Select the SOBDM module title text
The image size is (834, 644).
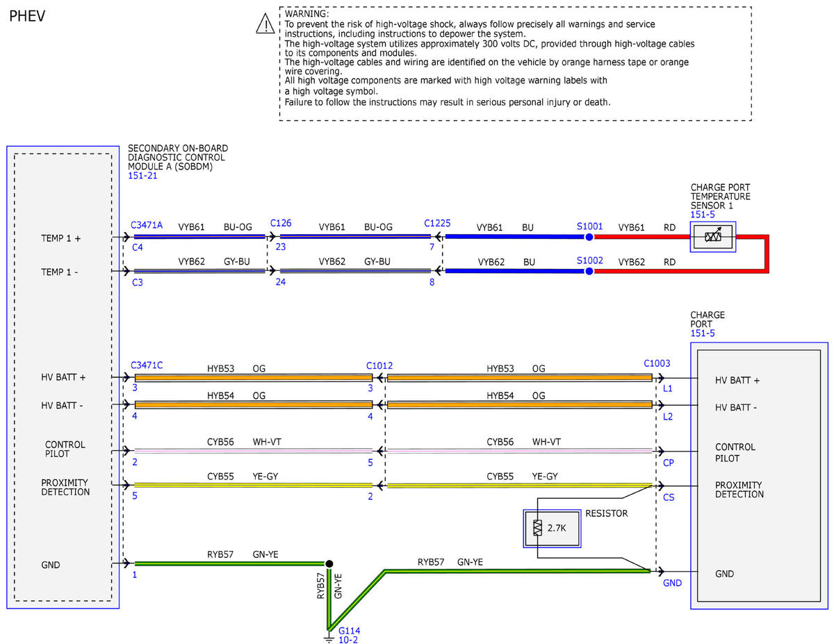(178, 158)
